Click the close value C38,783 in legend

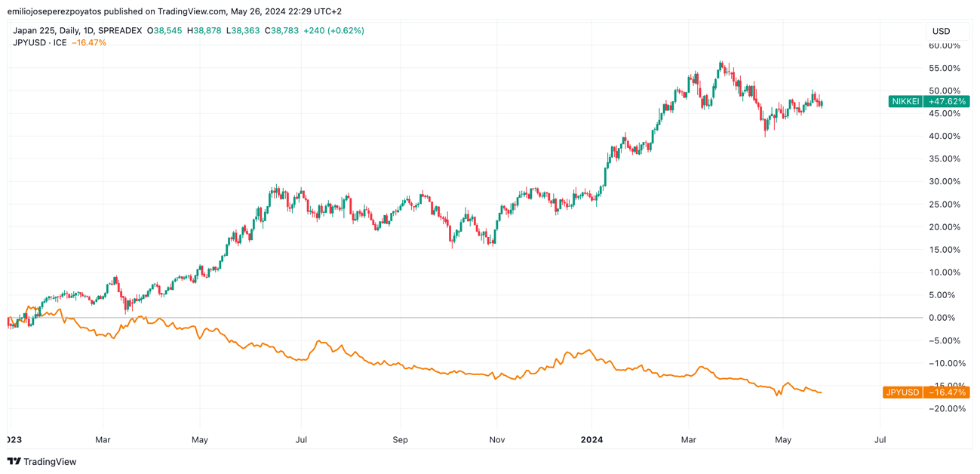tap(282, 31)
